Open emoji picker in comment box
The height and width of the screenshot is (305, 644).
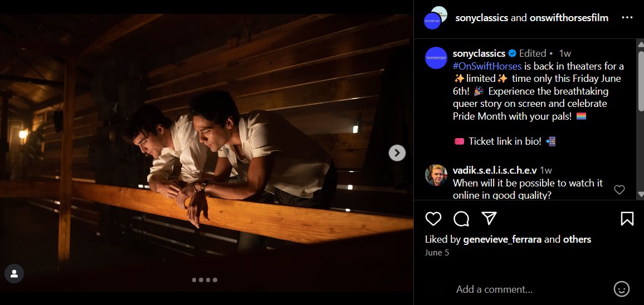[x=621, y=289]
